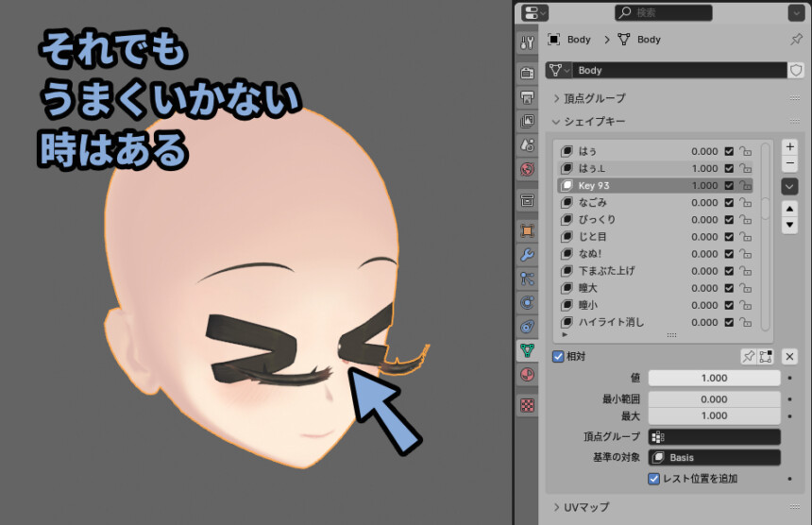Viewport: 812px width, 525px height.
Task: Expand shape key list filter triangle
Action: [x=565, y=335]
